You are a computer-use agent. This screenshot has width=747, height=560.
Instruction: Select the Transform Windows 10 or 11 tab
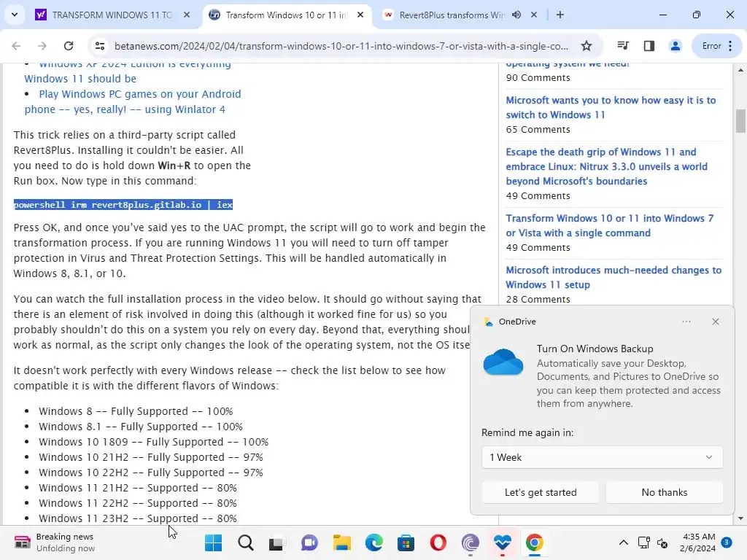[286, 15]
